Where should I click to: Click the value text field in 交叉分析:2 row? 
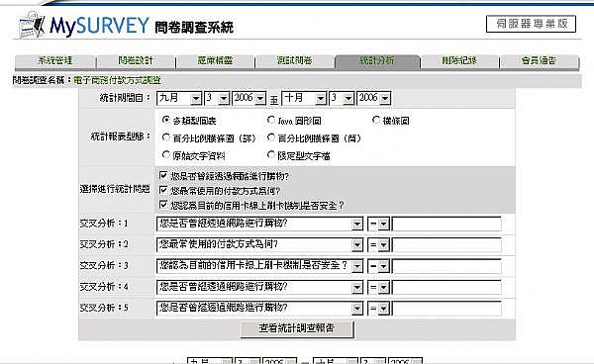(446, 245)
